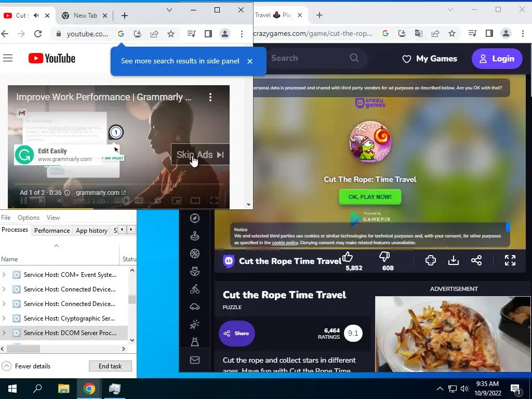Switch to Performance tab in Task Manager

click(x=52, y=230)
